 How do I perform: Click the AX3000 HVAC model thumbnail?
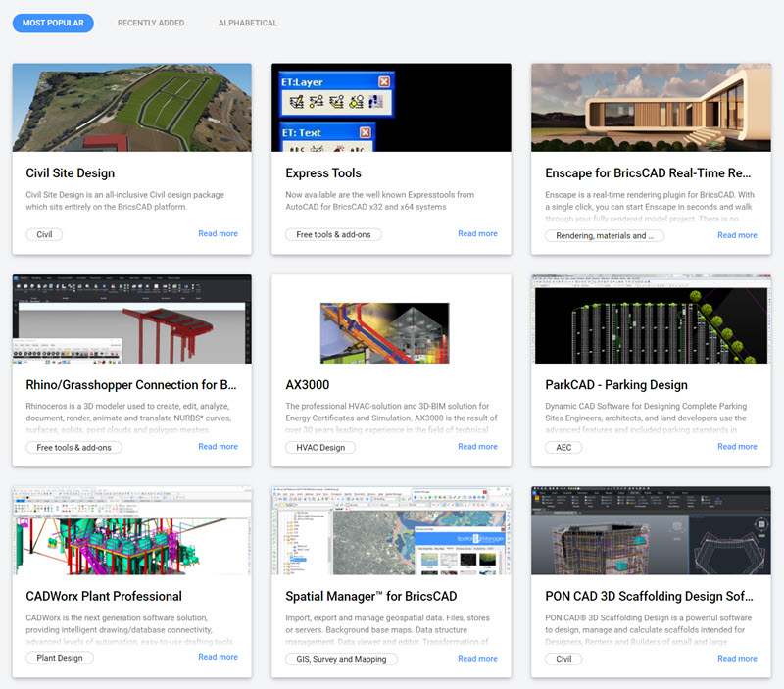coord(391,319)
